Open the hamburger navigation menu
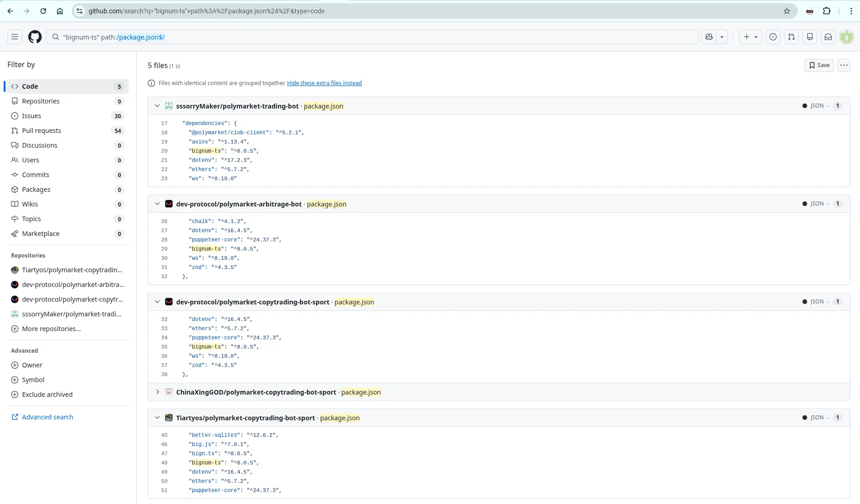Image resolution: width=860 pixels, height=504 pixels. (15, 37)
